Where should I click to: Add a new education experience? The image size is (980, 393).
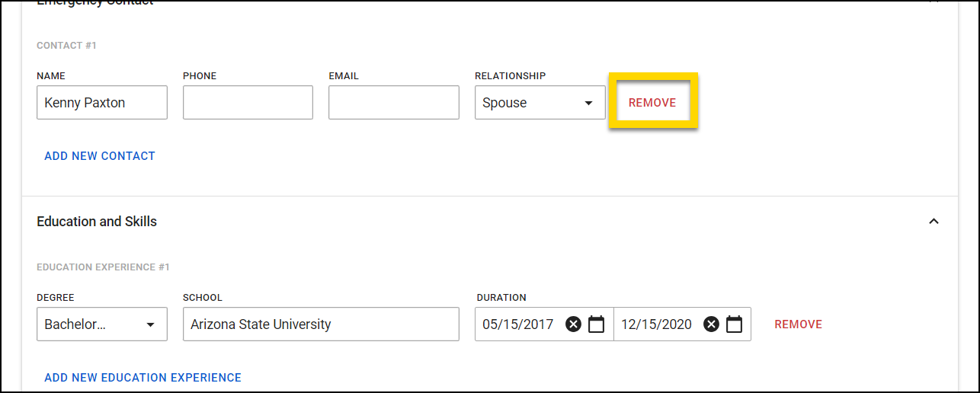143,378
